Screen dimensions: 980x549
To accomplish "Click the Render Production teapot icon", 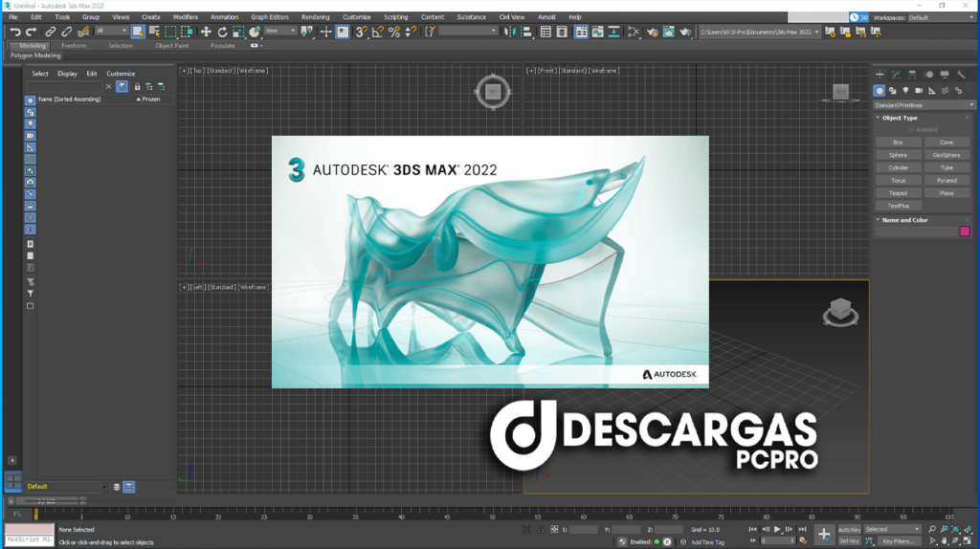I will (685, 32).
